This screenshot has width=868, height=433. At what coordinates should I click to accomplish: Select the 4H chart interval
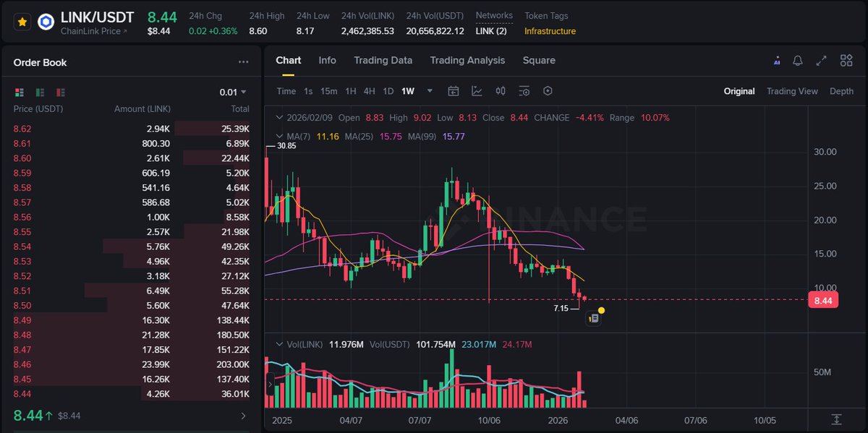point(370,91)
